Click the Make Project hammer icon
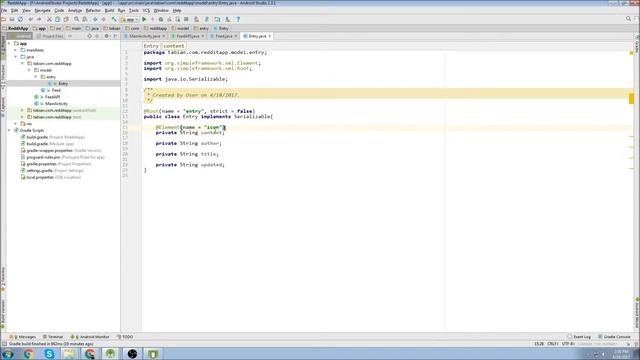 (114, 19)
